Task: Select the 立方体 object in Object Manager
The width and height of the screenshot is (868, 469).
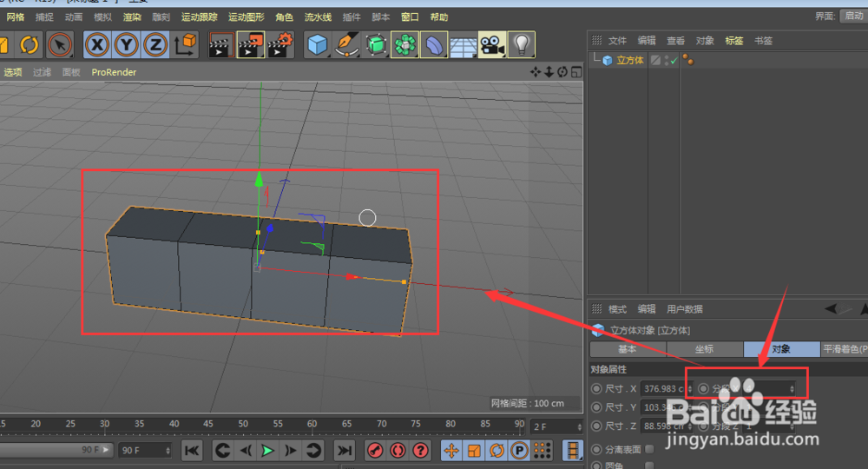Action: pos(630,60)
